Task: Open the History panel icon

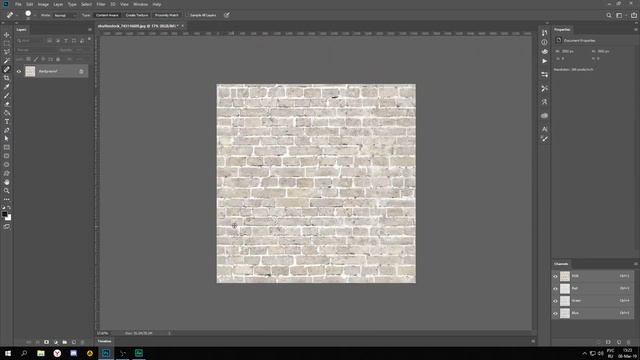Action: point(544,33)
